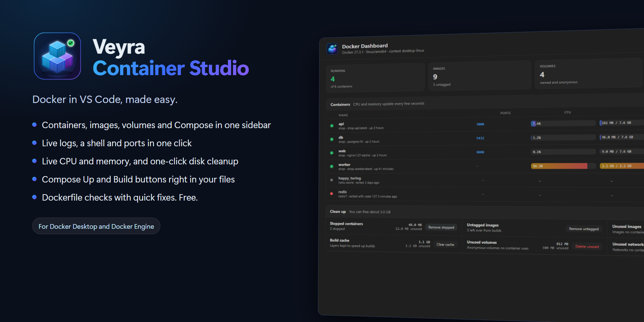Click the Remove untagged button
The width and height of the screenshot is (644, 322).
pos(584,229)
